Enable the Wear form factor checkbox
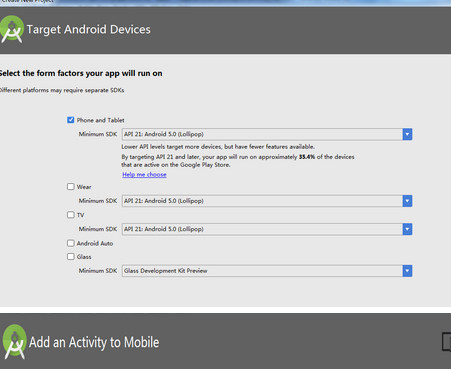451x369 pixels. pos(71,187)
